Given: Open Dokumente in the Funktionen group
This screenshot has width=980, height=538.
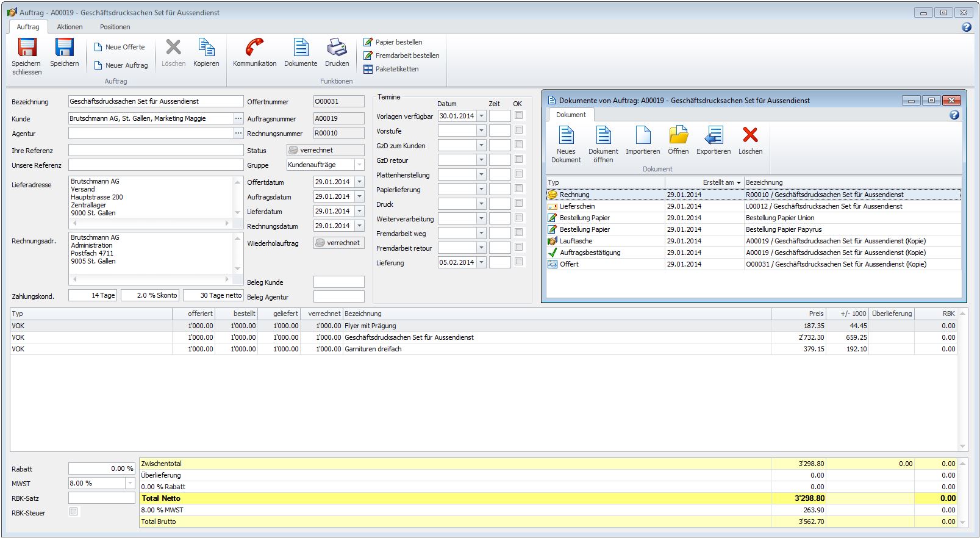Looking at the screenshot, I should click(x=301, y=48).
